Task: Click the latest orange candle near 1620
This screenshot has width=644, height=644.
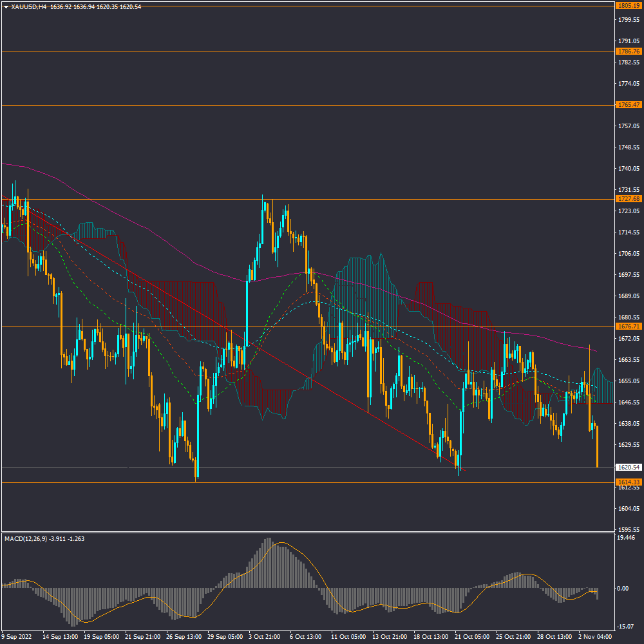Action: (598, 448)
